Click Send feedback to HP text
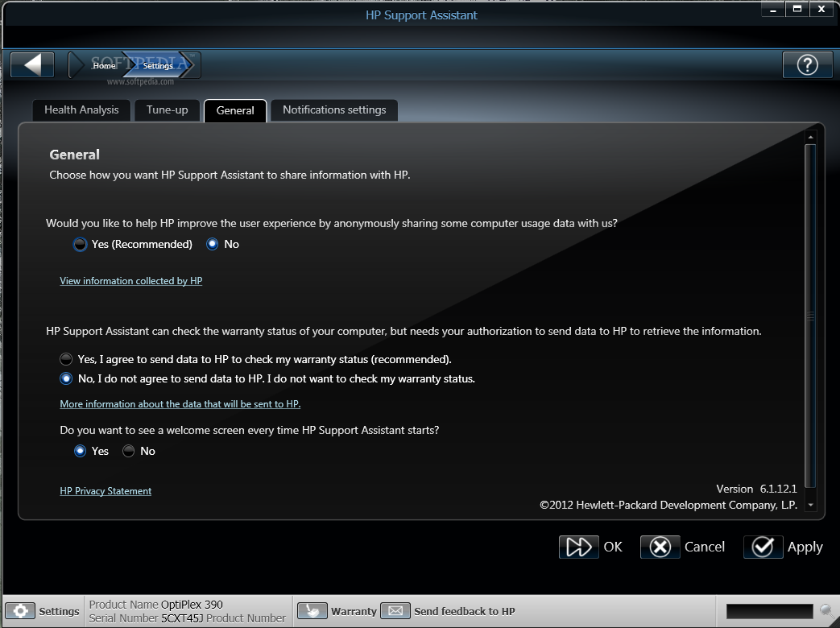840x628 pixels. 465,611
